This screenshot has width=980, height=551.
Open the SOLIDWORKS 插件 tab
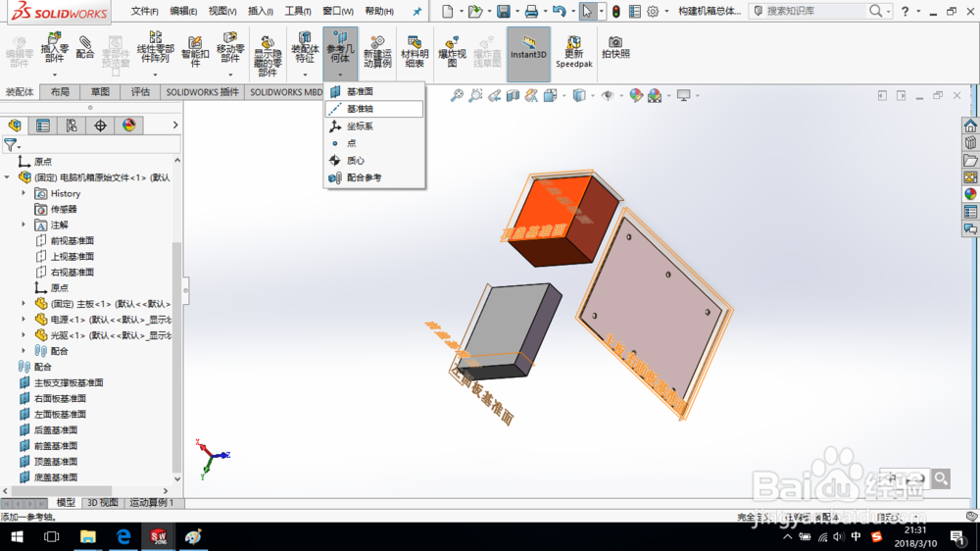tap(203, 92)
